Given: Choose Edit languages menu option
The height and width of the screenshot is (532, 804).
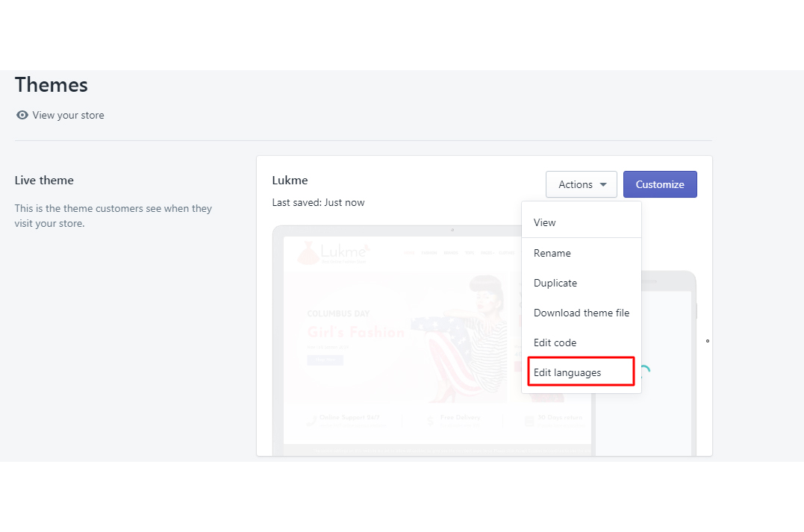Looking at the screenshot, I should coord(567,372).
